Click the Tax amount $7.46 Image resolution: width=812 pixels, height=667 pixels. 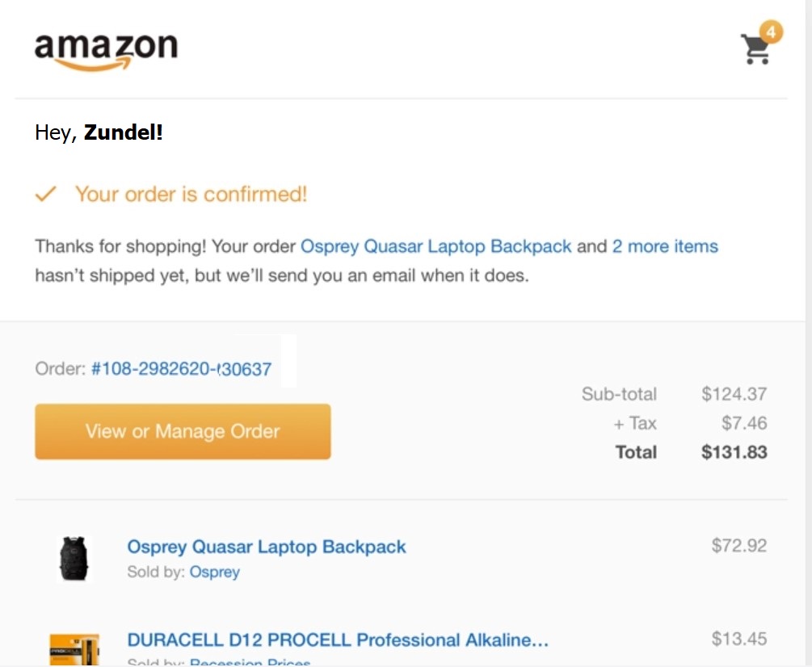(744, 423)
